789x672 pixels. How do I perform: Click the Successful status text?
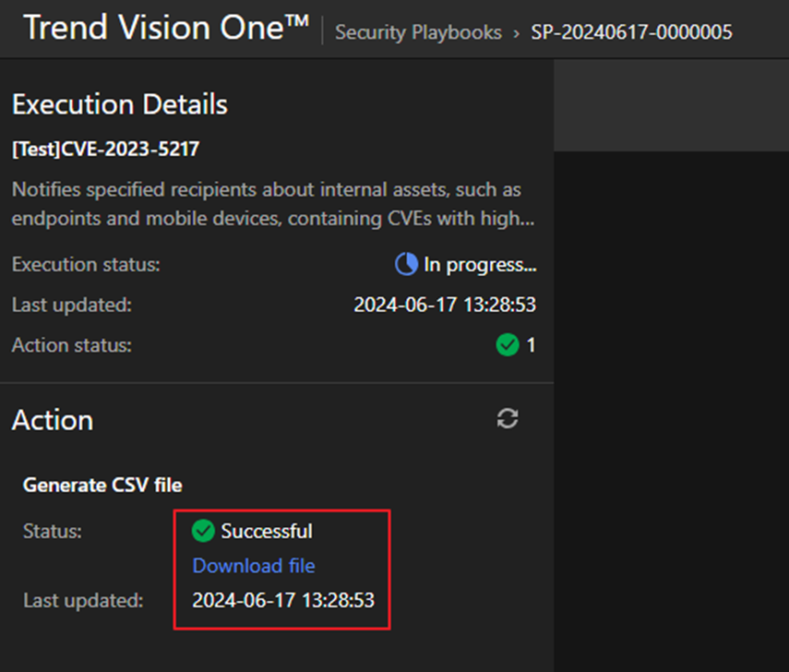267,532
